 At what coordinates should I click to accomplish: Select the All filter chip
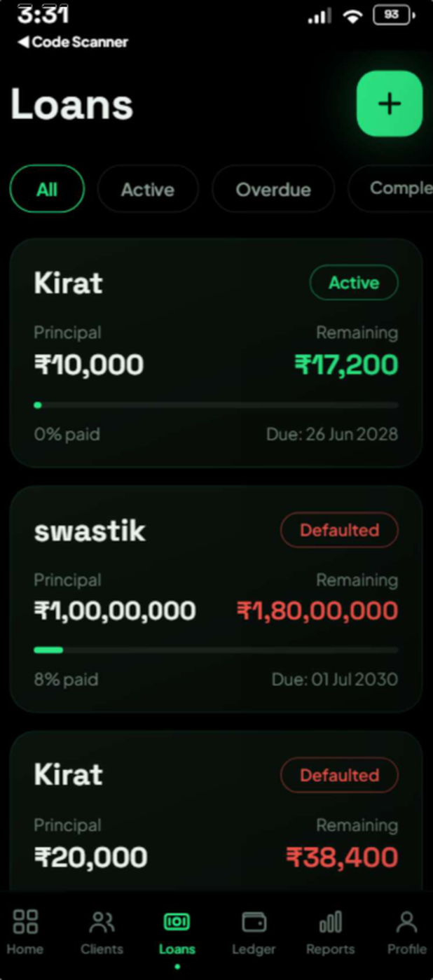pyautogui.click(x=47, y=189)
